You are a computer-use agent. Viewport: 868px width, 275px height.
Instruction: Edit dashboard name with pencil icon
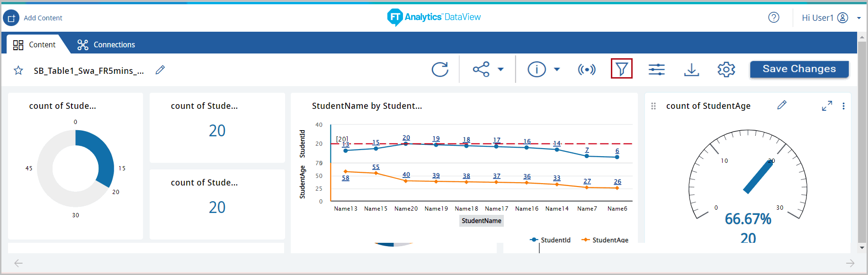pyautogui.click(x=160, y=70)
